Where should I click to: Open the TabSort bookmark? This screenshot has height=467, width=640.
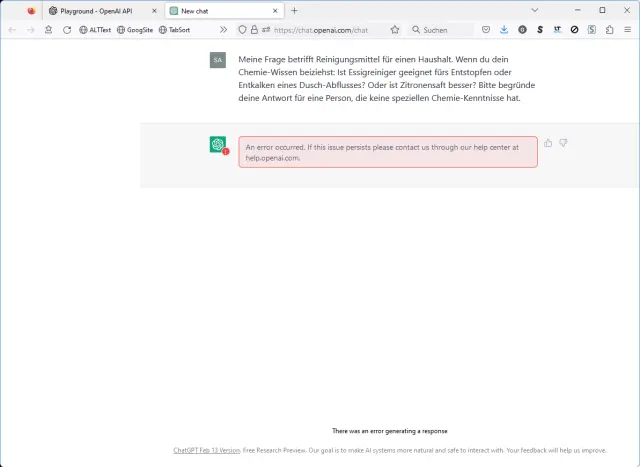coord(174,30)
